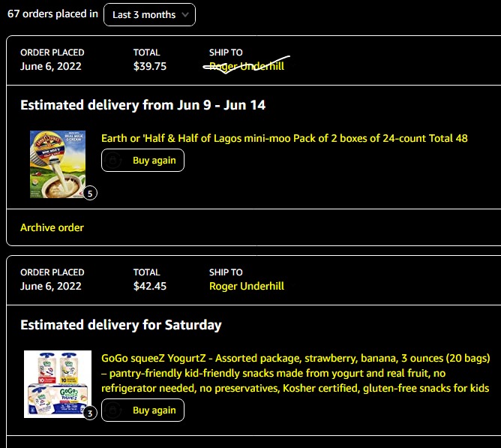The image size is (501, 448).
Task: Open Roger Underhill ship-to link in $42.45 order
Action: coord(246,286)
